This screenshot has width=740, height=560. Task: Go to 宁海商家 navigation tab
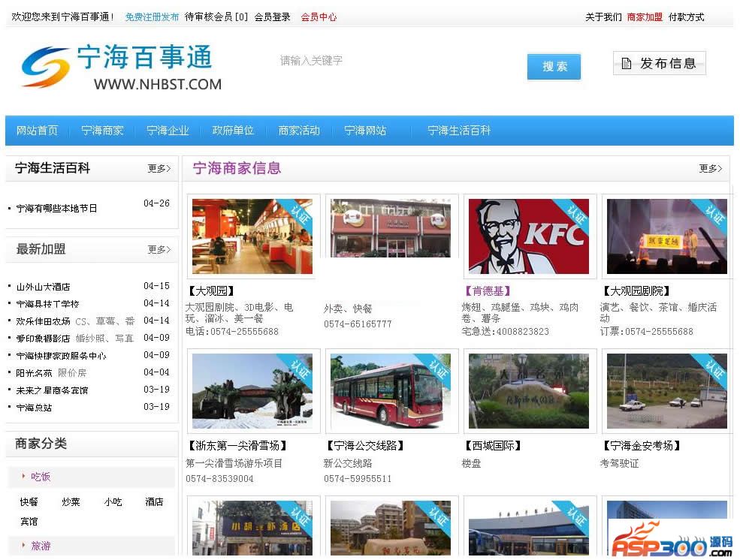[x=102, y=131]
